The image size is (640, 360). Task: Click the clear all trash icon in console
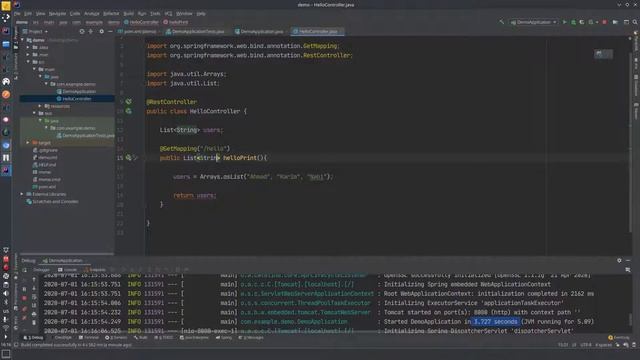coord(34,322)
